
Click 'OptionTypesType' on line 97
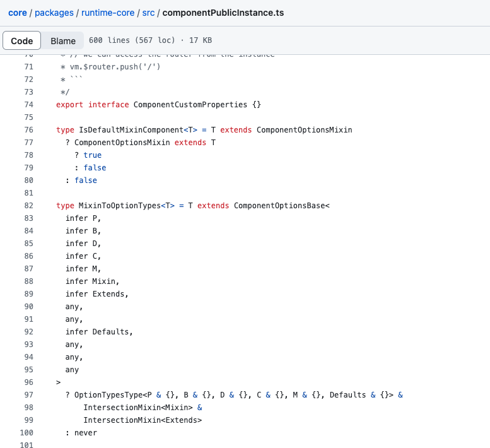pos(108,395)
